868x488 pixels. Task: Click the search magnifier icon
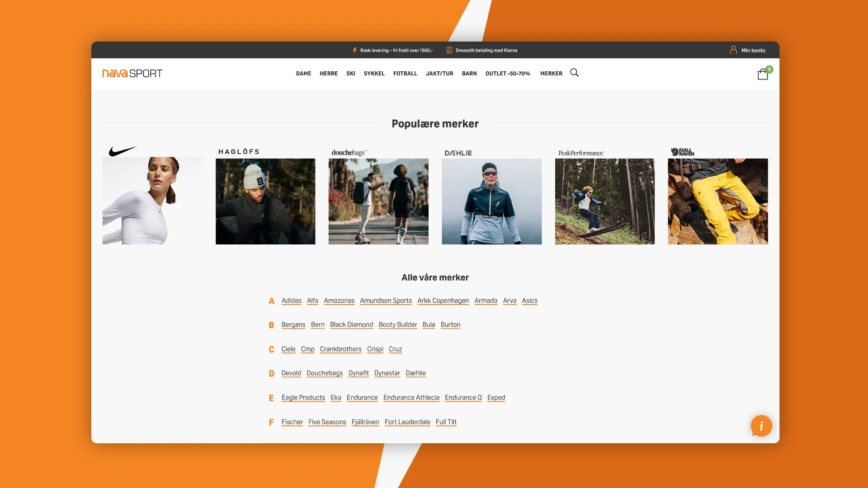(x=574, y=73)
